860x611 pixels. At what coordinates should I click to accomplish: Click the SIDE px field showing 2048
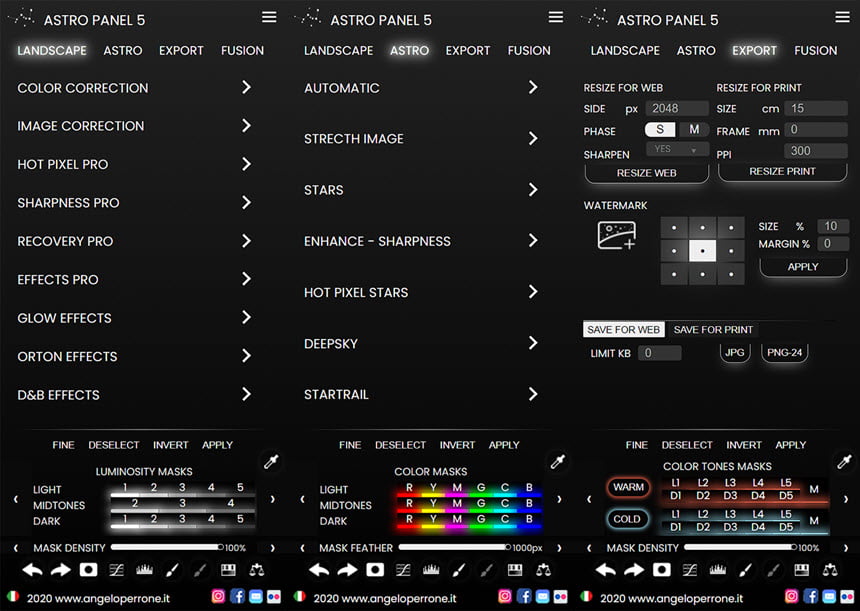(x=677, y=109)
